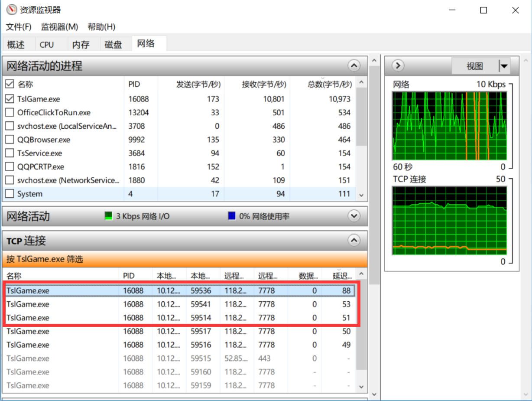Click the Resource Monitor app icon in title bar
Viewport: 532px width, 401px height.
(x=12, y=10)
